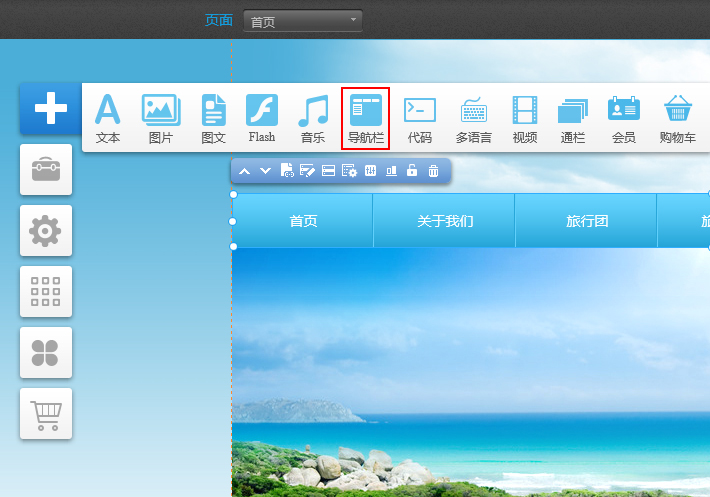
Task: Delete element with the trash icon
Action: coord(433,171)
